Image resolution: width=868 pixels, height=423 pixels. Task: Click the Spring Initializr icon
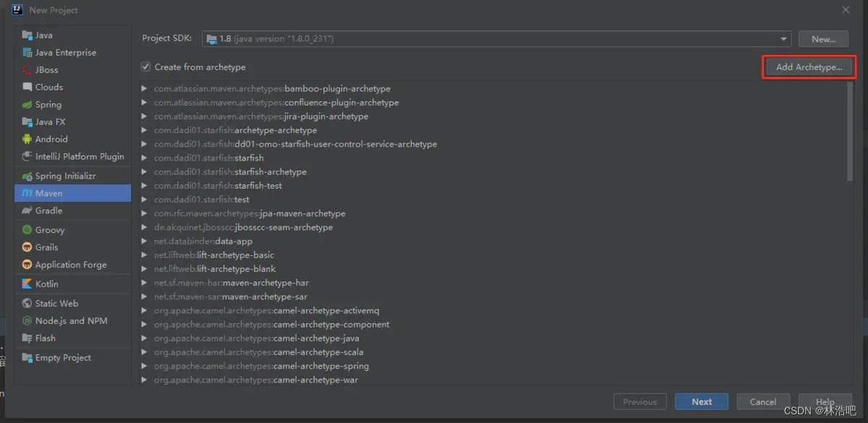tap(27, 175)
